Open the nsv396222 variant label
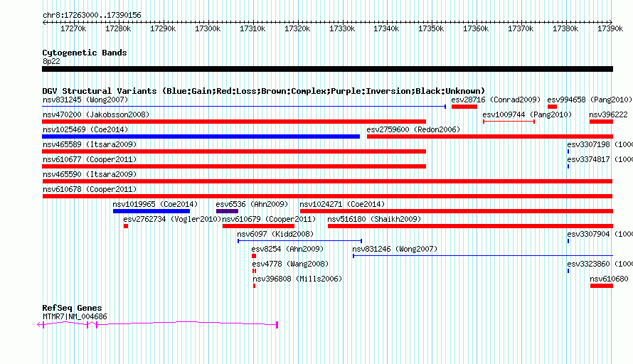Image resolution: width=633 pixels, height=364 pixels. pyautogui.click(x=608, y=114)
